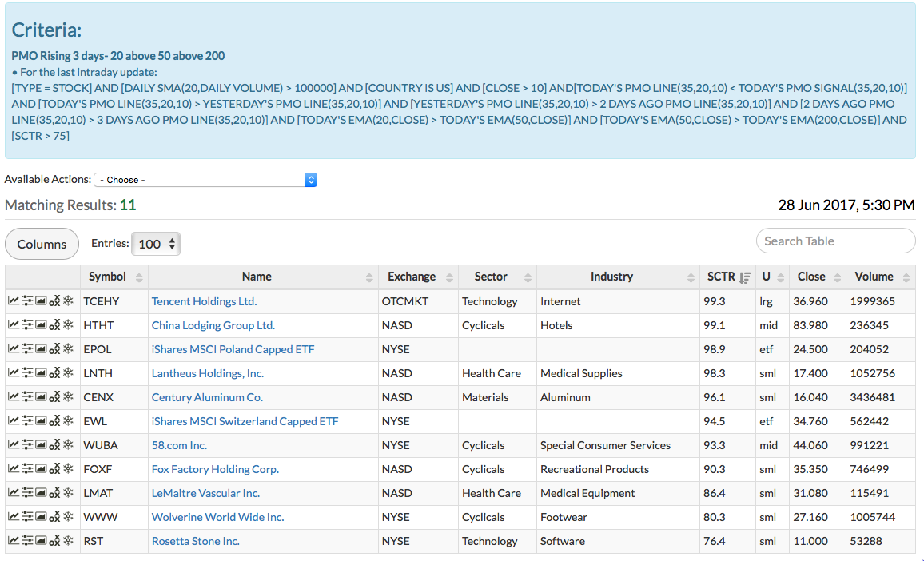Expand the Entries count selector
The width and height of the screenshot is (924, 561).
tap(156, 244)
